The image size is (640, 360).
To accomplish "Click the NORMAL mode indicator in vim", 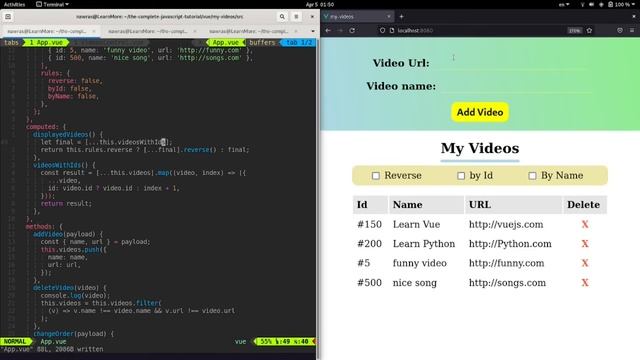I will pos(15,342).
